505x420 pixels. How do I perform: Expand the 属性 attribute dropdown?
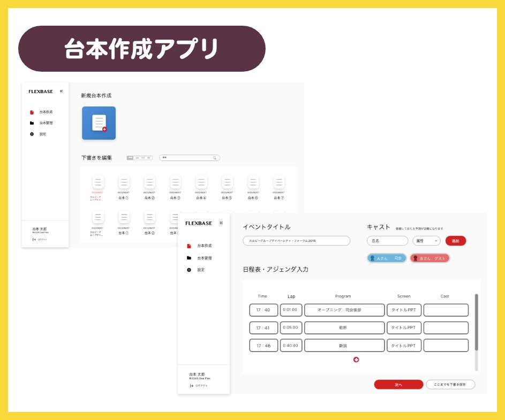click(426, 241)
